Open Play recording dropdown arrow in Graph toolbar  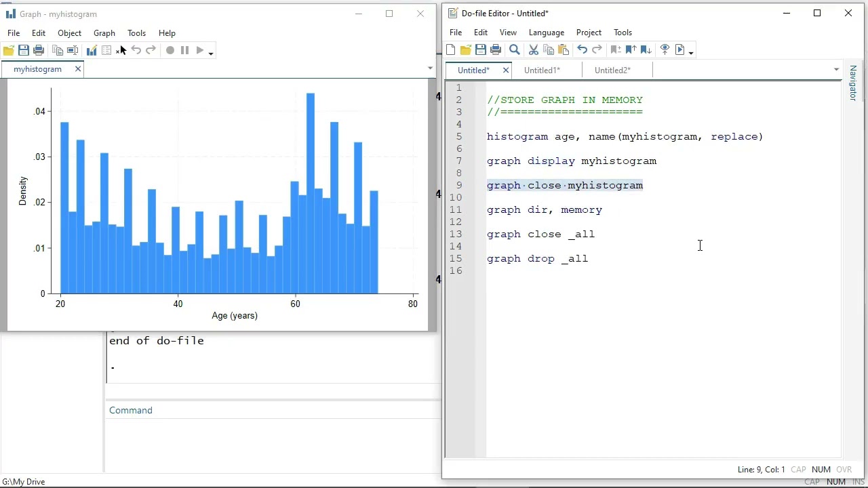(211, 52)
